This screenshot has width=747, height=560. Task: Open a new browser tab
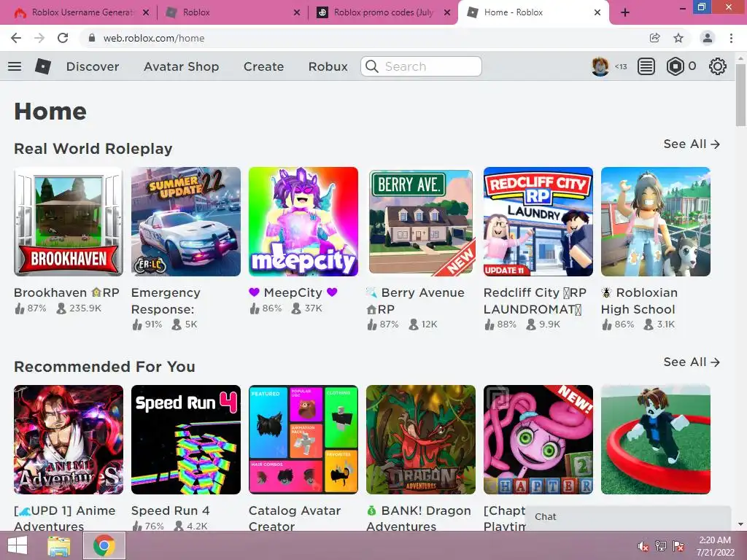click(625, 12)
